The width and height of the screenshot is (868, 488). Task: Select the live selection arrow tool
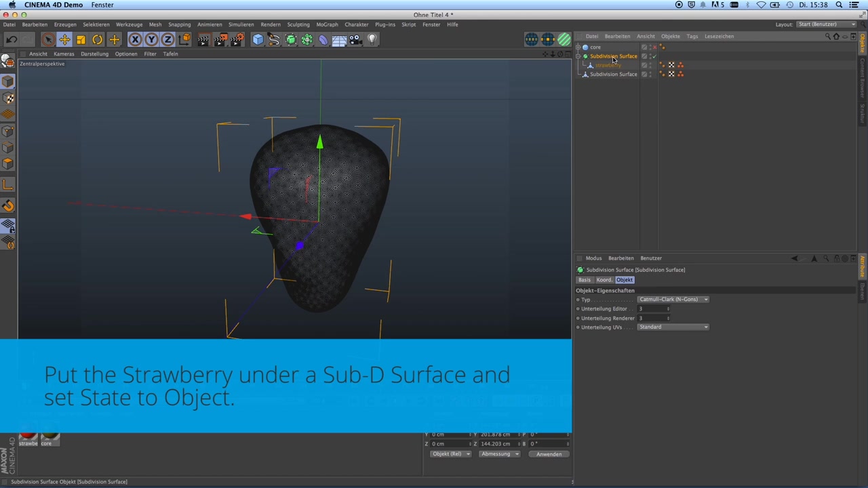point(48,39)
